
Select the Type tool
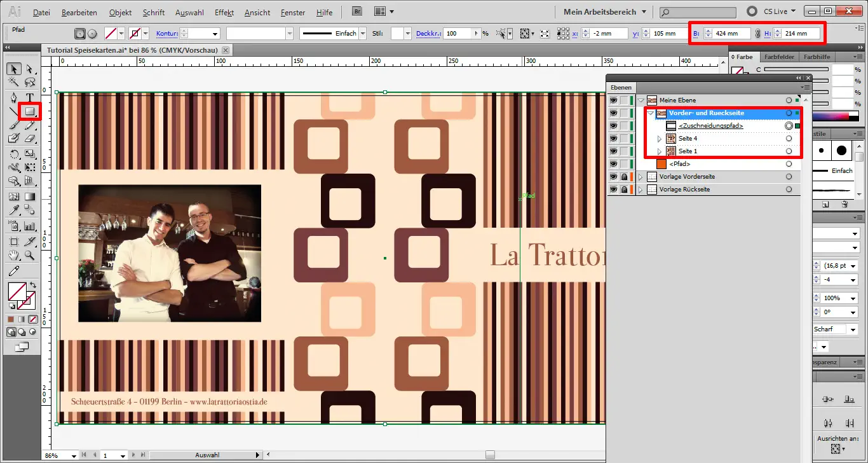(29, 97)
